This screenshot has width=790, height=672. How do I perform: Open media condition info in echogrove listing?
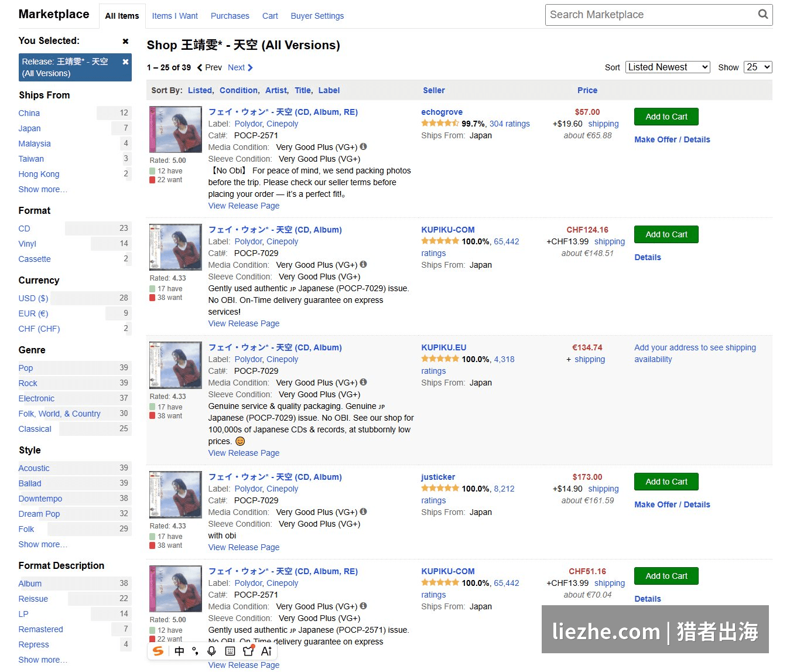(363, 146)
